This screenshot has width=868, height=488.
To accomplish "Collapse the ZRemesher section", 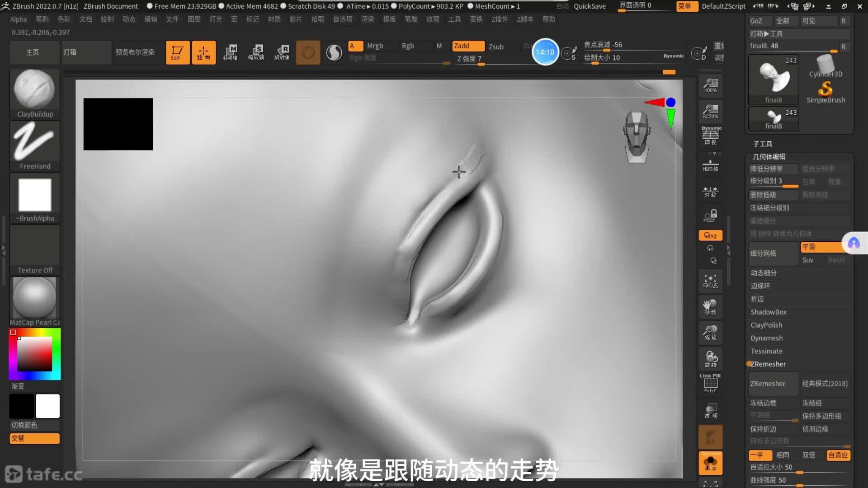I will [x=768, y=364].
